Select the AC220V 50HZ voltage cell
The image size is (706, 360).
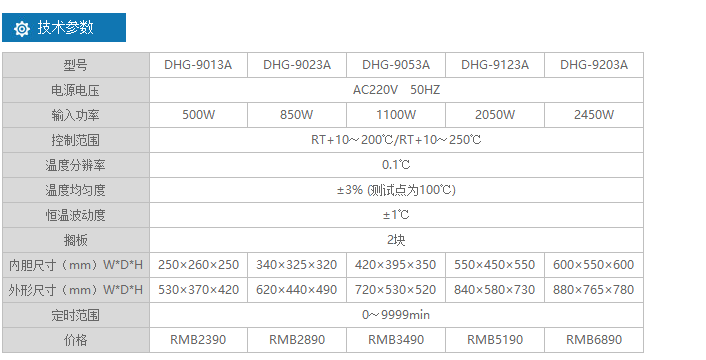pyautogui.click(x=396, y=90)
